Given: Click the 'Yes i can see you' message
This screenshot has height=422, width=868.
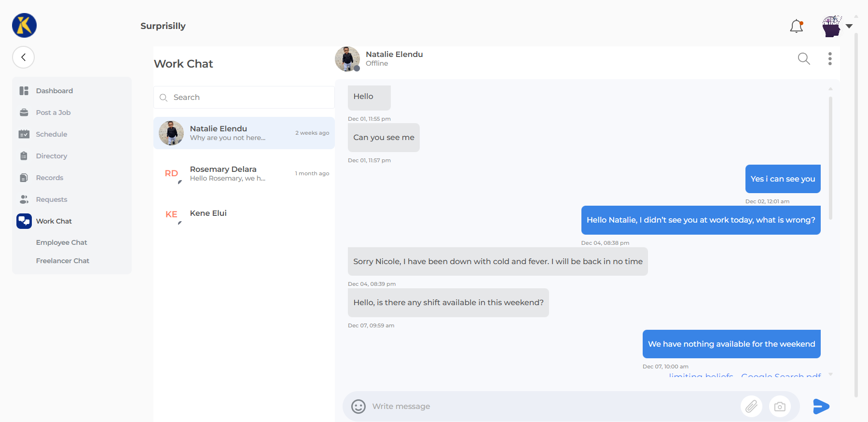Looking at the screenshot, I should (x=783, y=179).
